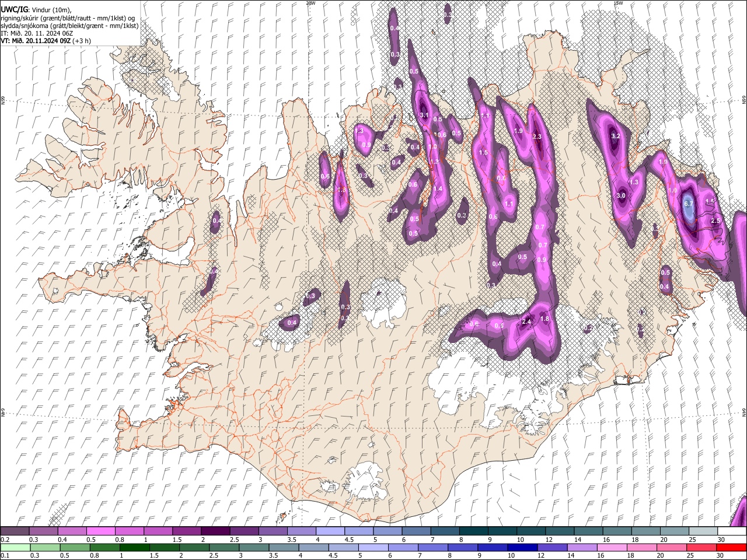This screenshot has height=560, width=747.
Task: Click the 2.5 map value beside the 6.7 cell
Action: pos(717,221)
